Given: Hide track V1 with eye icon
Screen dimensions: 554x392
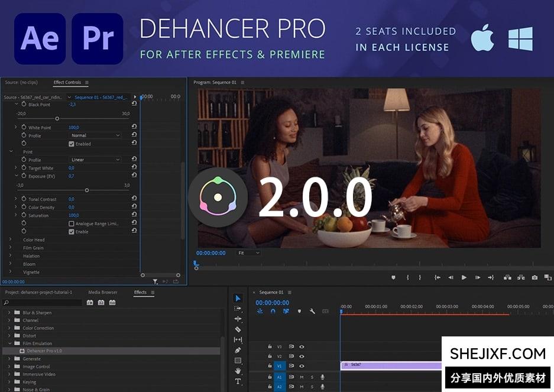Looking at the screenshot, I should click(302, 366).
